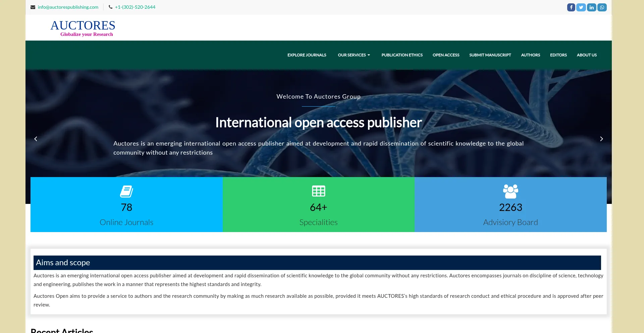Click the Advisiory Board card label
644x333 pixels.
(511, 222)
